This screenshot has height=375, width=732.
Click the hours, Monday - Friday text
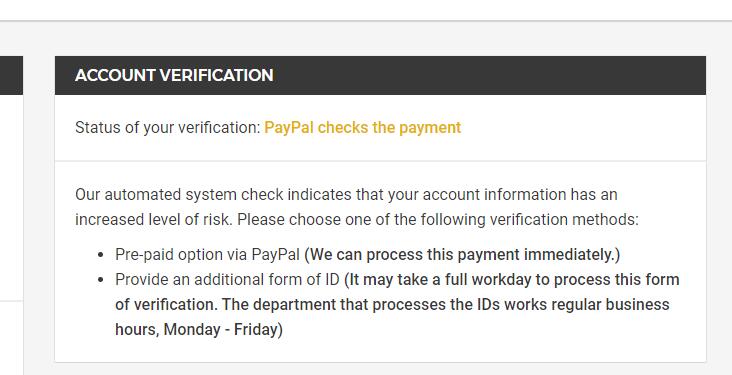tap(199, 330)
